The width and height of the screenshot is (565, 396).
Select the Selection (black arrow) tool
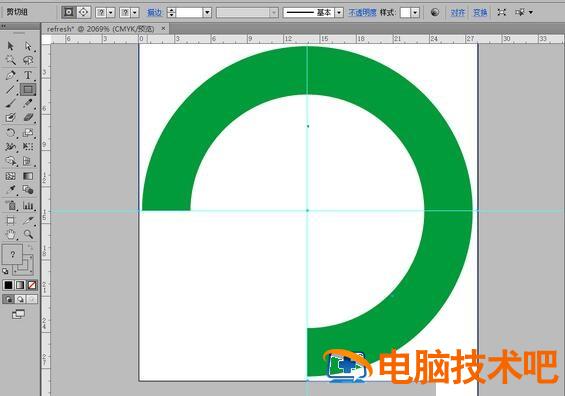[10, 46]
